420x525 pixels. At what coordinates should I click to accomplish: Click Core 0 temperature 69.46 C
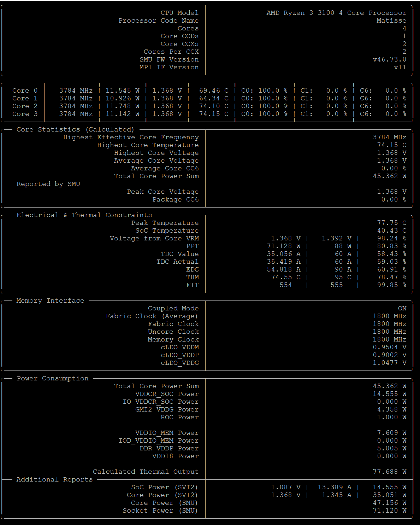pos(214,91)
